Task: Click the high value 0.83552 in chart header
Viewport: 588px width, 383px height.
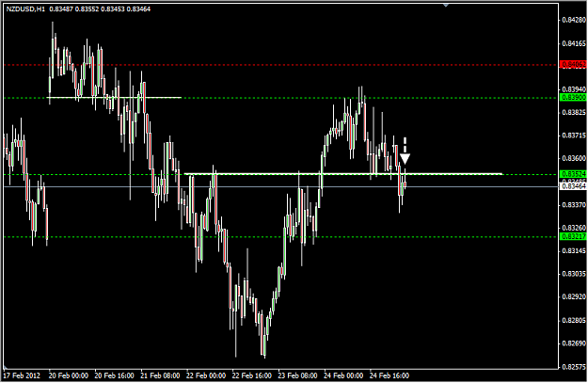Action: pyautogui.click(x=87, y=9)
